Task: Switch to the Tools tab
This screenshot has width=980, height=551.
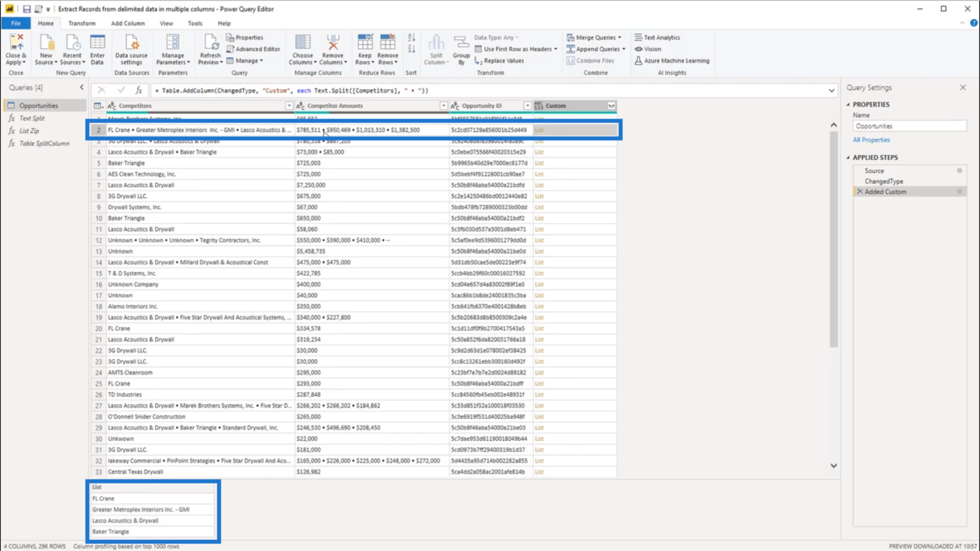Action: click(195, 23)
